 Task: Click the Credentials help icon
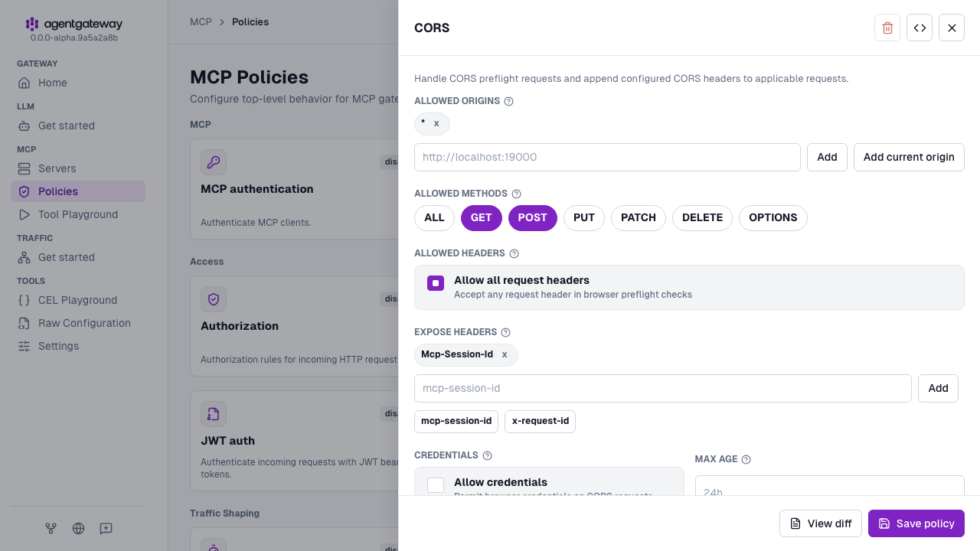[488, 455]
